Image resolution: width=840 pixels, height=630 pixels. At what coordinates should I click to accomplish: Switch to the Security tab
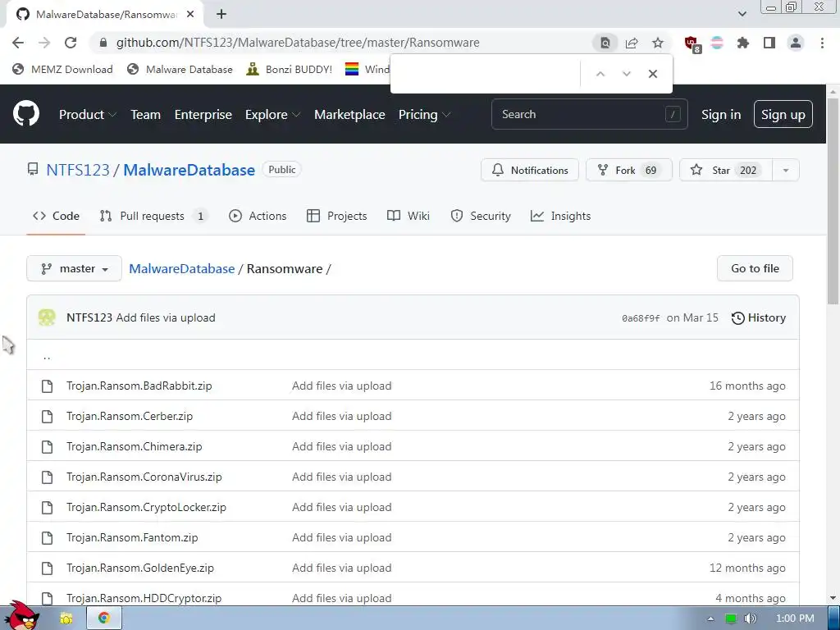click(x=481, y=216)
